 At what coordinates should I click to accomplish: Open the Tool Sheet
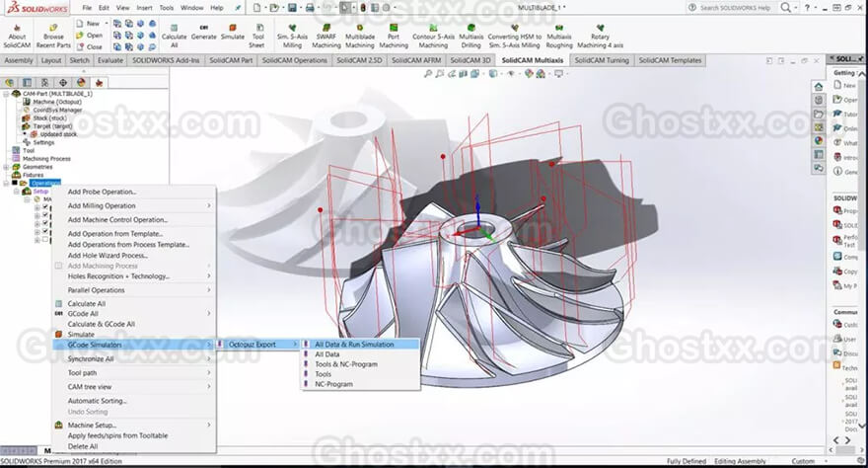coord(257,36)
